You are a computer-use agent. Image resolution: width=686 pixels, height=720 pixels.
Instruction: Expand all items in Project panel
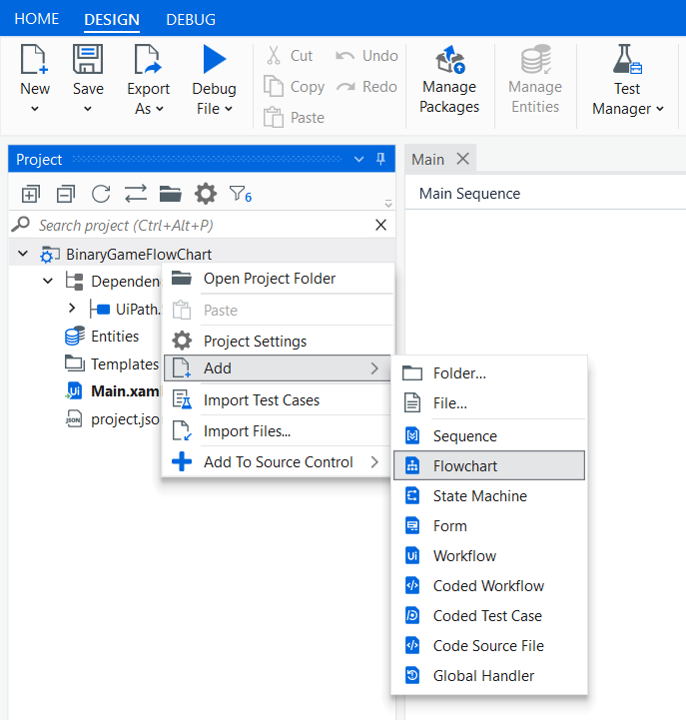click(x=31, y=194)
